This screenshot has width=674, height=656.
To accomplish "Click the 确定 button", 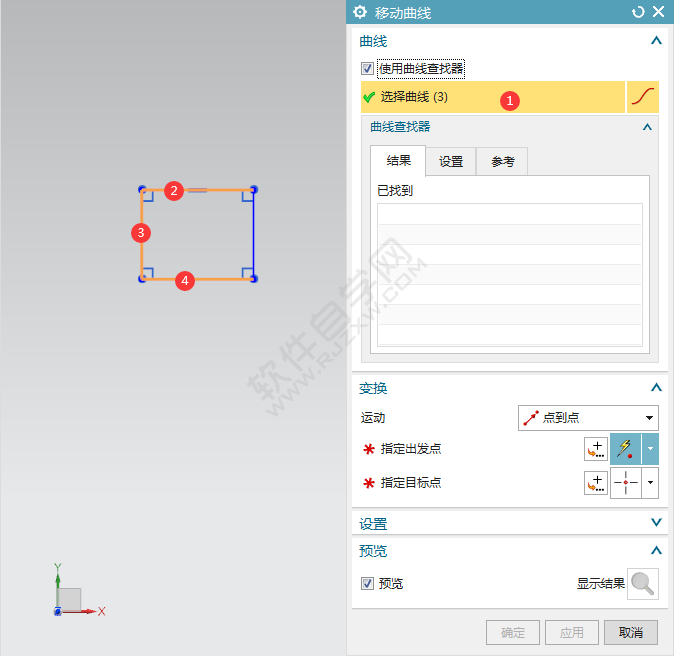I will click(x=513, y=632).
